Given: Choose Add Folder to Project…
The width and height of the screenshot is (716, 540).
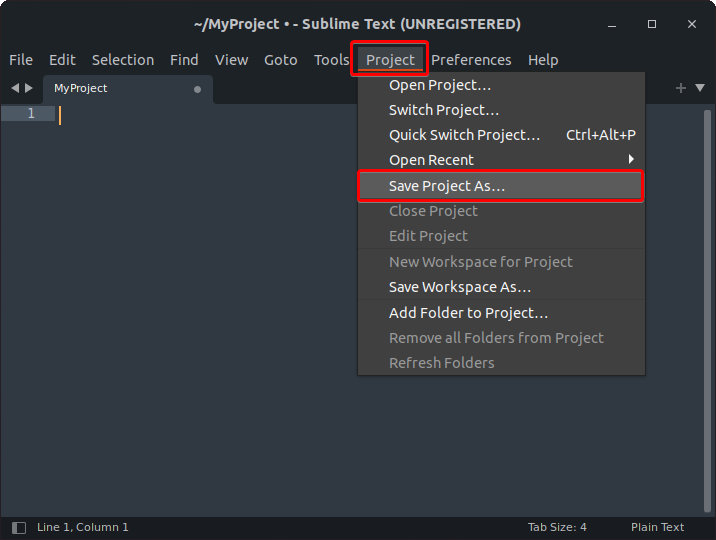Looking at the screenshot, I should [x=501, y=313].
